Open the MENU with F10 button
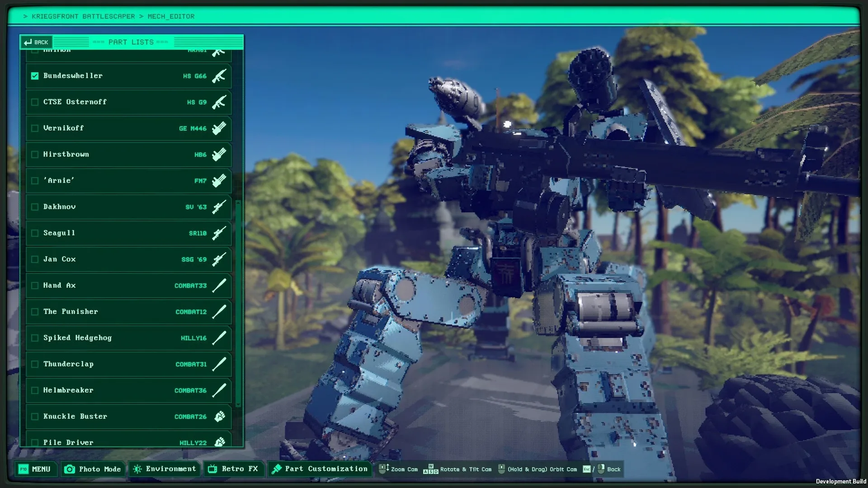Image resolution: width=868 pixels, height=488 pixels. 35,469
